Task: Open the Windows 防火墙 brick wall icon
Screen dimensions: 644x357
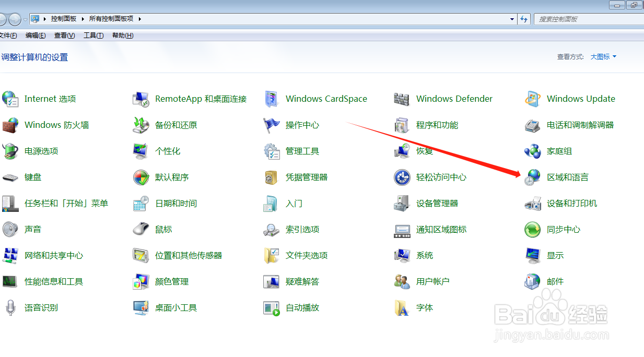Action: [x=10, y=125]
